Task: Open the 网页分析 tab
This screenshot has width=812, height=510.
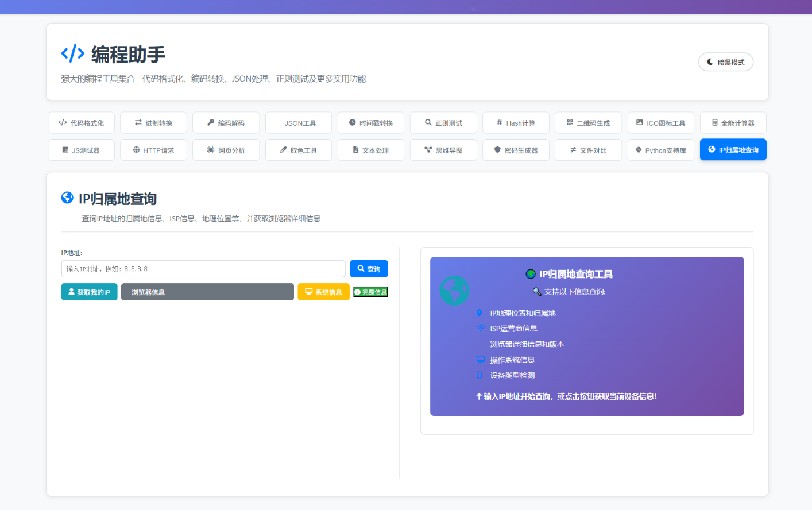Action: [226, 150]
